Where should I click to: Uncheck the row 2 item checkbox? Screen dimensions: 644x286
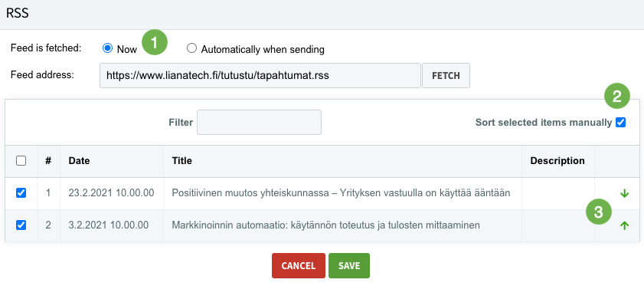21,225
